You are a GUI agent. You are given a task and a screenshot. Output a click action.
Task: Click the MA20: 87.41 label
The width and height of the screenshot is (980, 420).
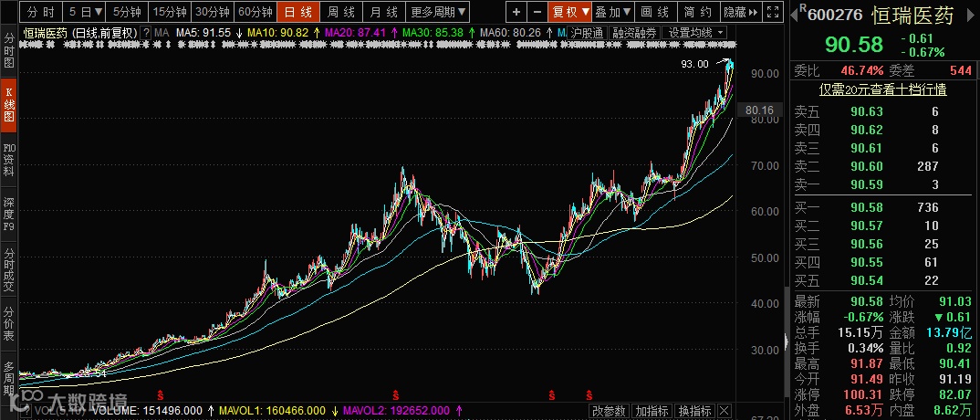coord(356,33)
